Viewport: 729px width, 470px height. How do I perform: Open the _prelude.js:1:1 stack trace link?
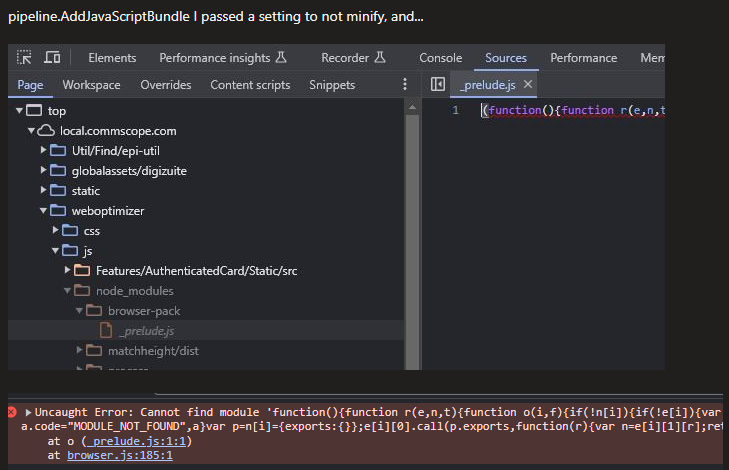[x=122, y=441]
